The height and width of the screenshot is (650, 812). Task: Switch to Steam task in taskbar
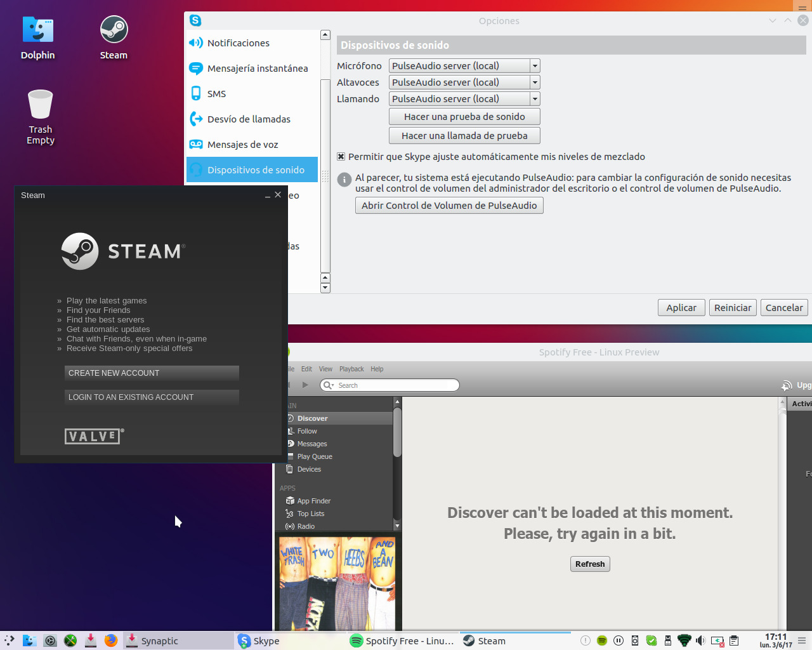pos(515,640)
